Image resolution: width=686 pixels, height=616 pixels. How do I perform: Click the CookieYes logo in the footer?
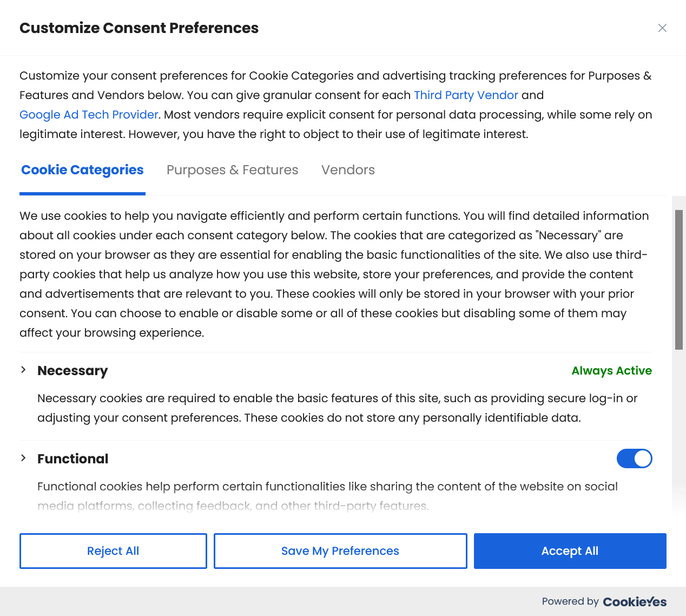tap(635, 602)
